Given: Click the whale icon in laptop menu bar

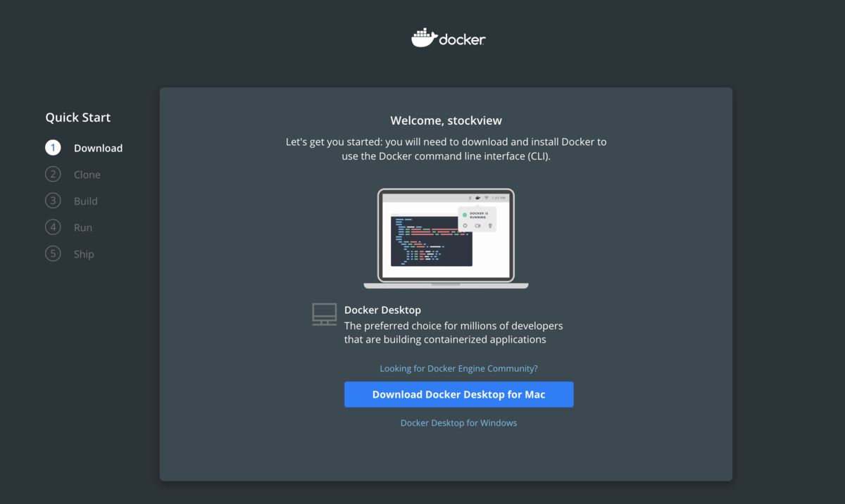Looking at the screenshot, I should (478, 198).
